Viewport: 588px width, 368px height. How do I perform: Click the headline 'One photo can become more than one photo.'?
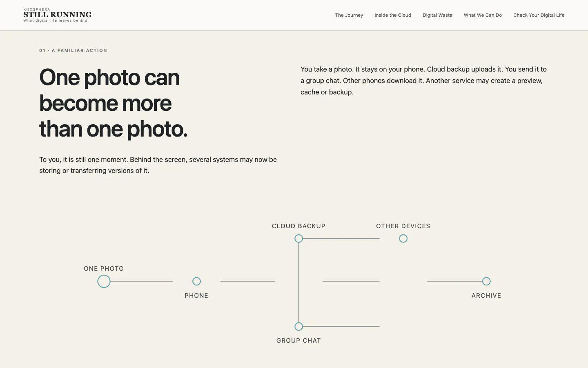(x=114, y=103)
